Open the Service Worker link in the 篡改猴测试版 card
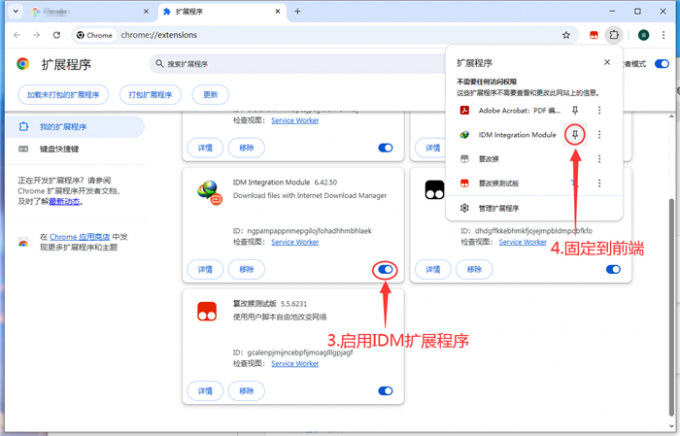This screenshot has width=680, height=436. coord(295,364)
